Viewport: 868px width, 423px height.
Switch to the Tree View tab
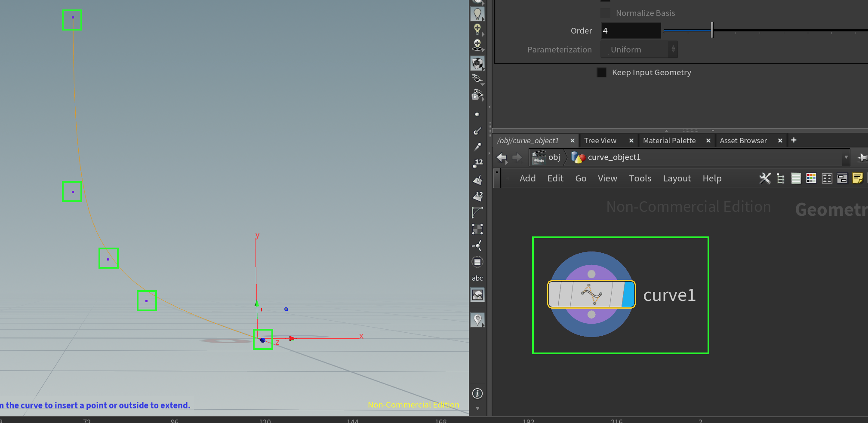pyautogui.click(x=600, y=141)
